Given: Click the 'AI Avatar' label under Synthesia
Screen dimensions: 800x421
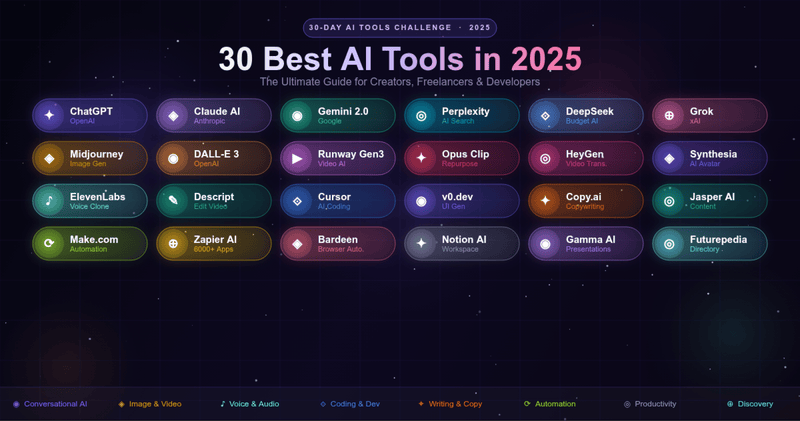Looking at the screenshot, I should pyautogui.click(x=705, y=164).
